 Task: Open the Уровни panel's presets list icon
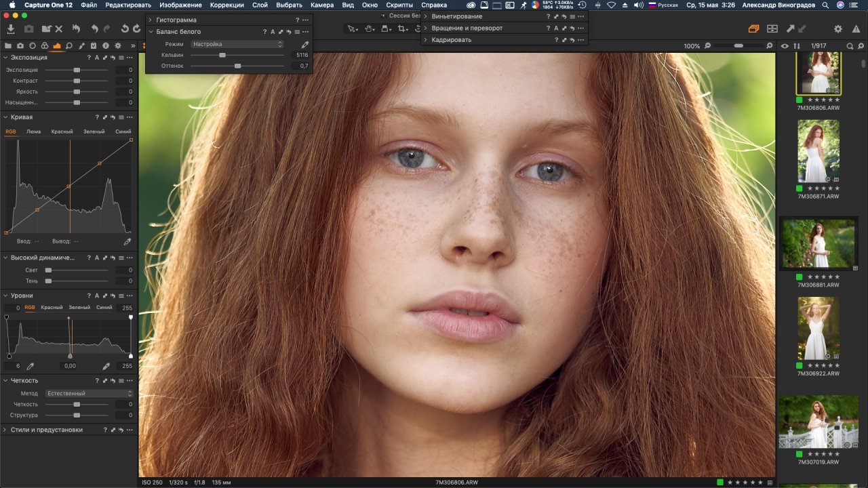tap(121, 296)
